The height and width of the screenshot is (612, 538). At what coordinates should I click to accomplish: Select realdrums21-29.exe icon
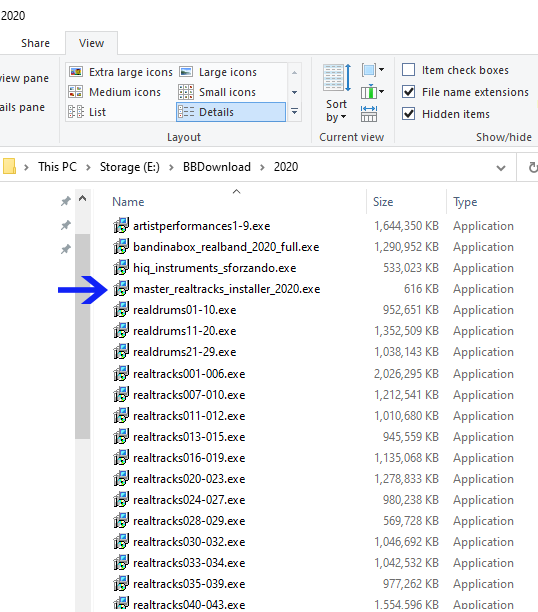[121, 351]
